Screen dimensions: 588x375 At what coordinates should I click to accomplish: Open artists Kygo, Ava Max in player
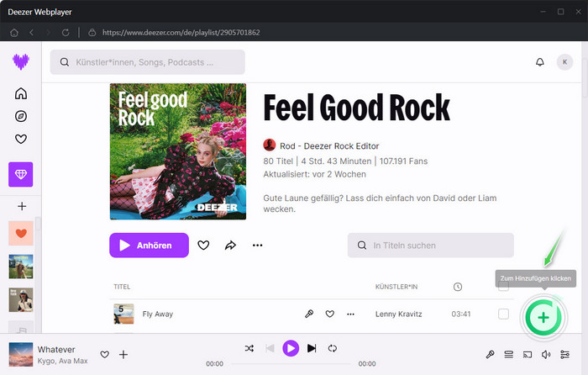pyautogui.click(x=63, y=361)
